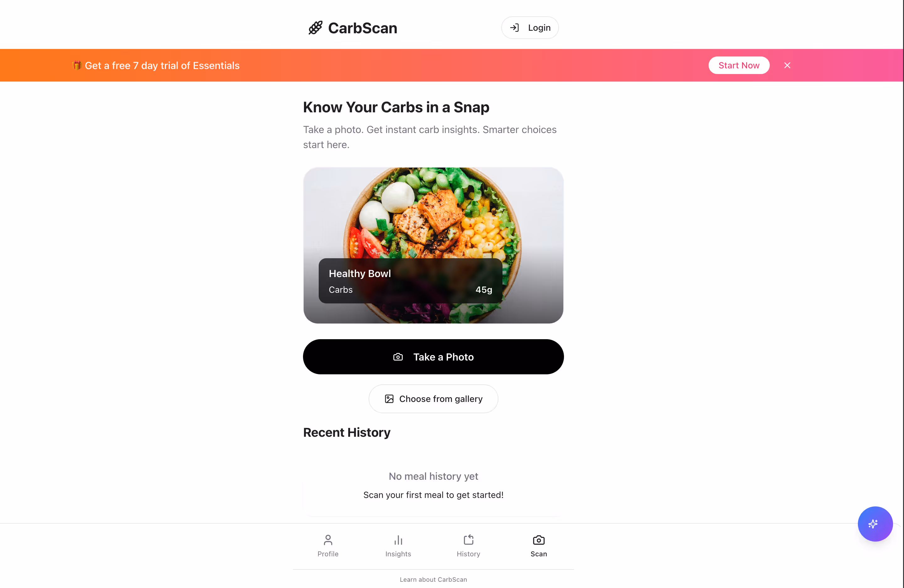
Task: Select the Scan camera icon
Action: [539, 540]
